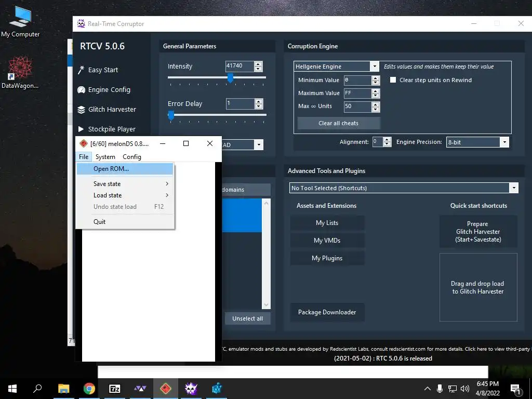Viewport: 532px width, 399px height.
Task: Open My Plugins
Action: click(327, 258)
